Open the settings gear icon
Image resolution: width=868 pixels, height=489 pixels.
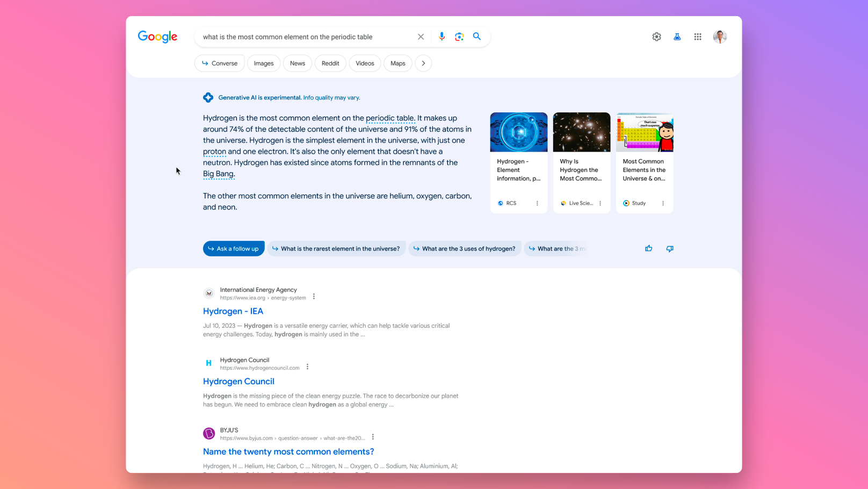656,37
